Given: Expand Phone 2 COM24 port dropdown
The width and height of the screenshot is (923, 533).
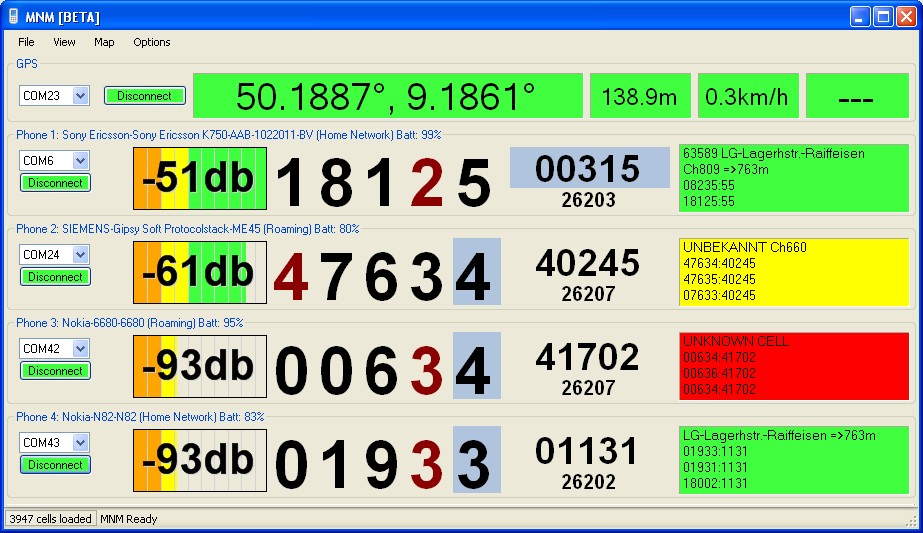Looking at the screenshot, I should 81,255.
